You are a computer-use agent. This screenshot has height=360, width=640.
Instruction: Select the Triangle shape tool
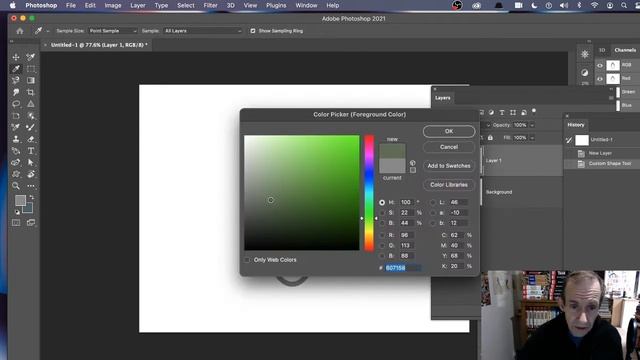[31, 104]
